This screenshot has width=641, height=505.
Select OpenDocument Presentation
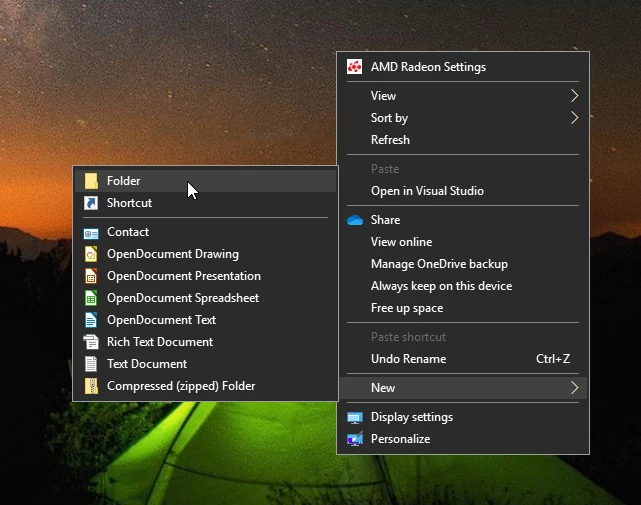(206, 276)
